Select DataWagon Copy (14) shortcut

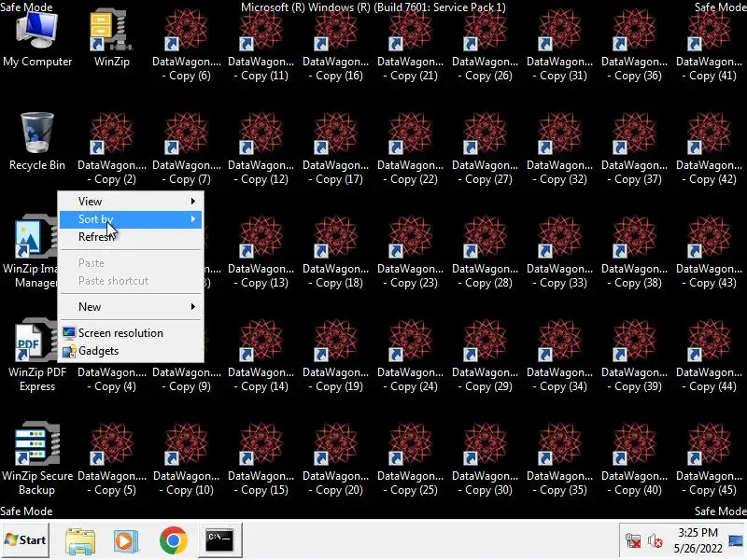tap(261, 357)
